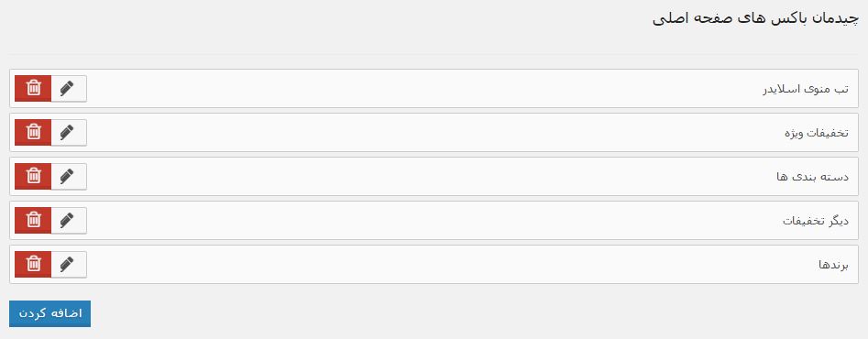Delete the تب منوی اسلایدر row
868x339 pixels.
tap(33, 89)
